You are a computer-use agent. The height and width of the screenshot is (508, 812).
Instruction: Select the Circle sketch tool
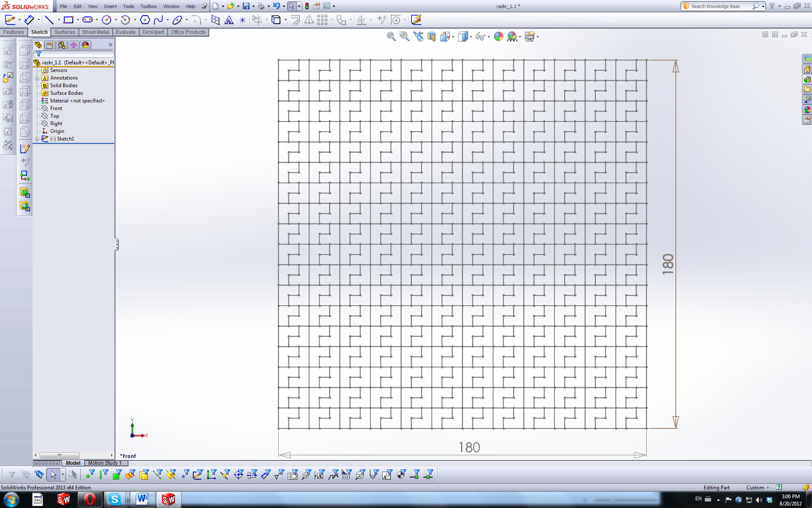[x=107, y=20]
